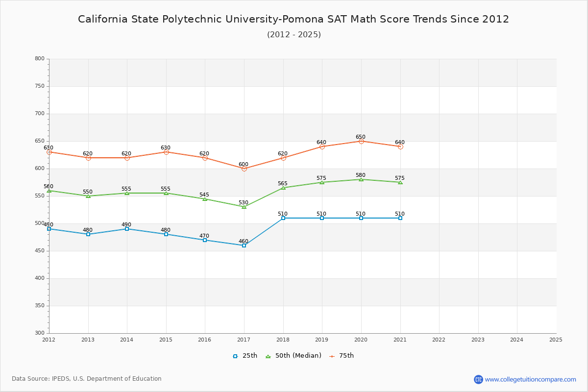Open the www.collegetuitioncompare.com link
The image size is (588, 392).
pyautogui.click(x=531, y=379)
